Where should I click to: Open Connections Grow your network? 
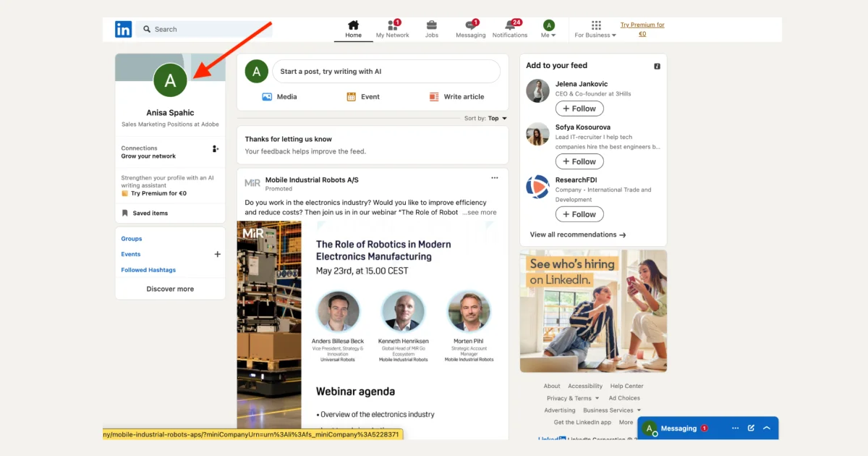148,152
